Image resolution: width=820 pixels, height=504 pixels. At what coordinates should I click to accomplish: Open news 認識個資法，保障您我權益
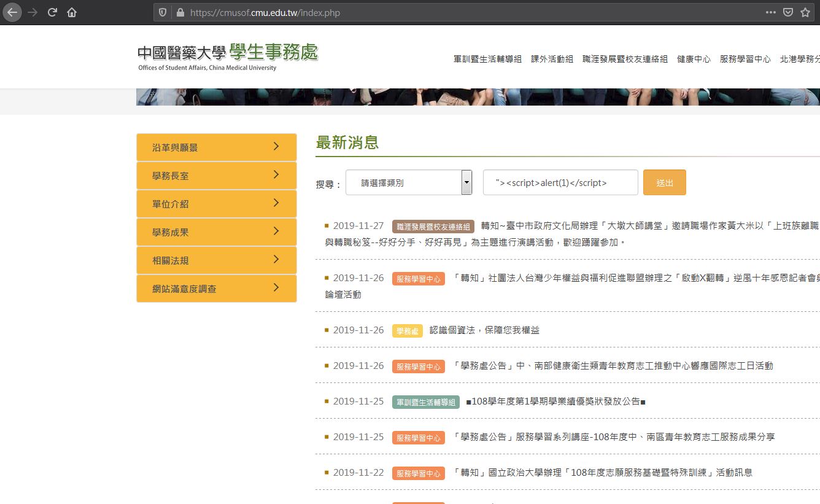coord(484,330)
